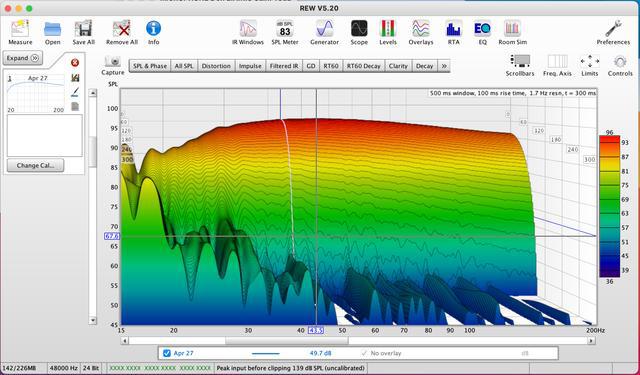
Task: Open the Room Sim tool
Action: coord(512,32)
